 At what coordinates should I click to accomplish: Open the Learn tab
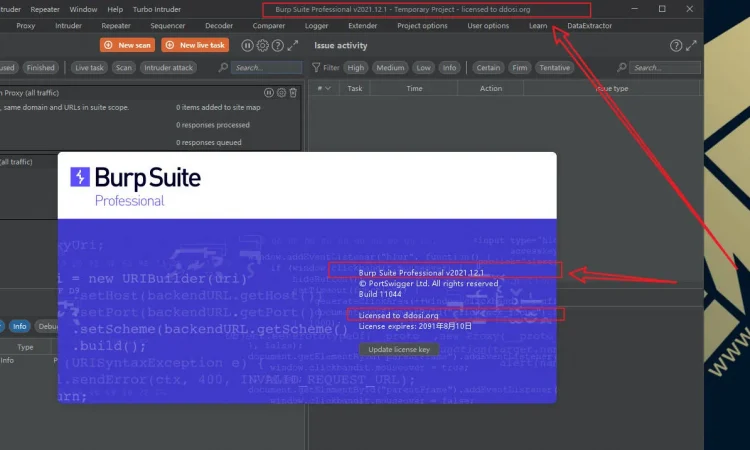click(x=538, y=26)
